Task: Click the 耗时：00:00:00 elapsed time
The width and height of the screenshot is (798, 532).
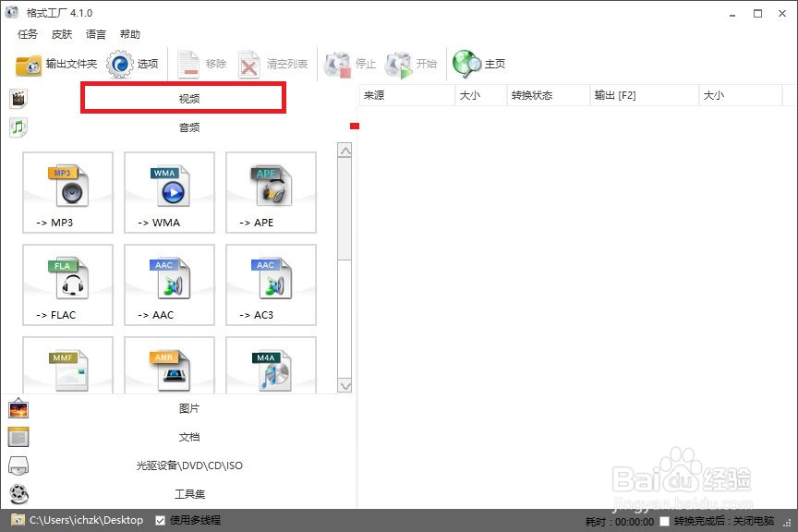Action: (620, 521)
